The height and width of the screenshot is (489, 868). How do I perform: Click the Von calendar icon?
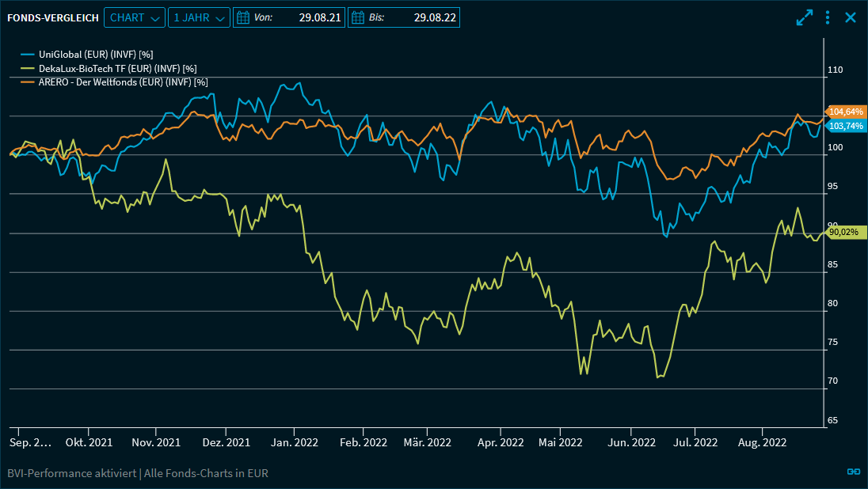pyautogui.click(x=243, y=17)
